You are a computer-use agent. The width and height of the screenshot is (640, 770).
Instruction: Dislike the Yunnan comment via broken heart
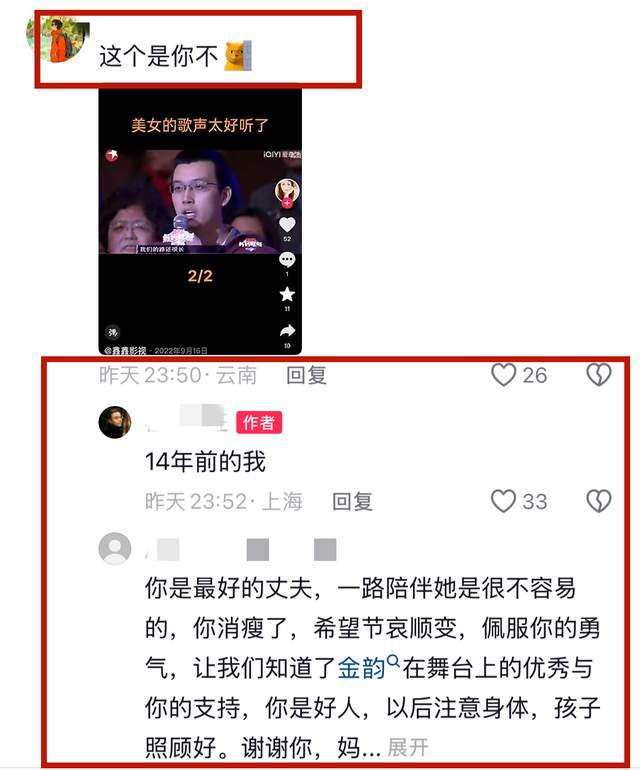[x=599, y=375]
